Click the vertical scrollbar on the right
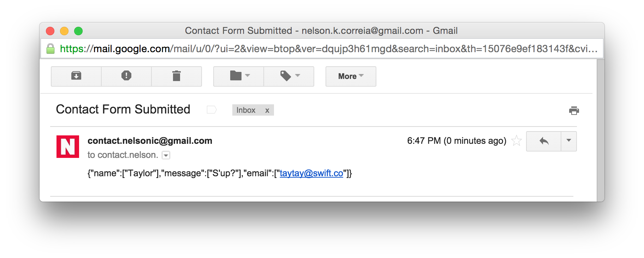 601,130
